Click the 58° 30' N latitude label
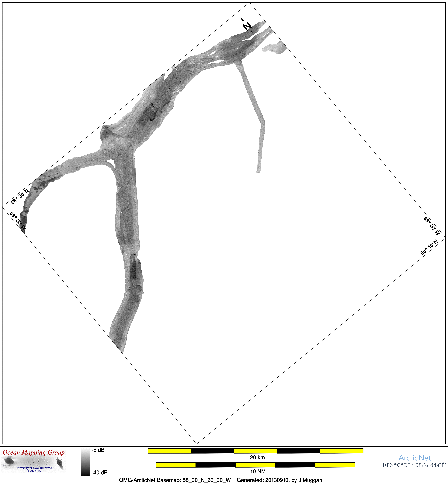The width and height of the screenshot is (448, 484). 20,197
